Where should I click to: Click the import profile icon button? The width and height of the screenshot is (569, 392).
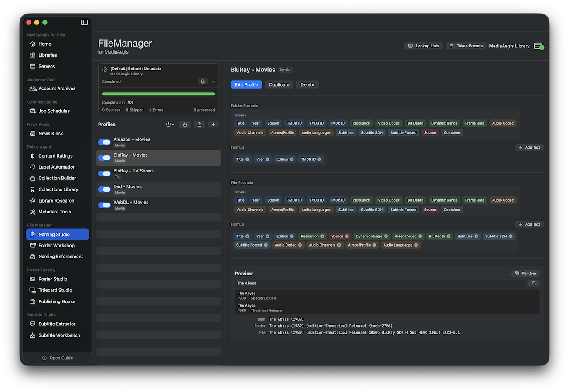185,125
